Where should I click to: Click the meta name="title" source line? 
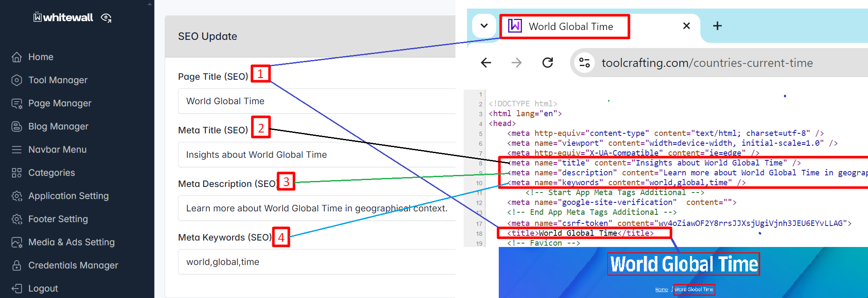654,163
